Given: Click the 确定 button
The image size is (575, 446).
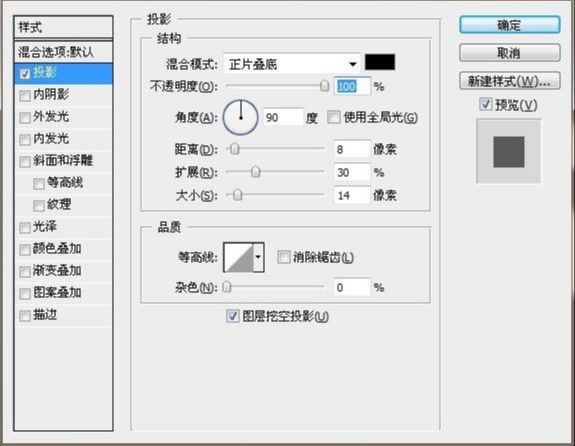Looking at the screenshot, I should pos(509,25).
